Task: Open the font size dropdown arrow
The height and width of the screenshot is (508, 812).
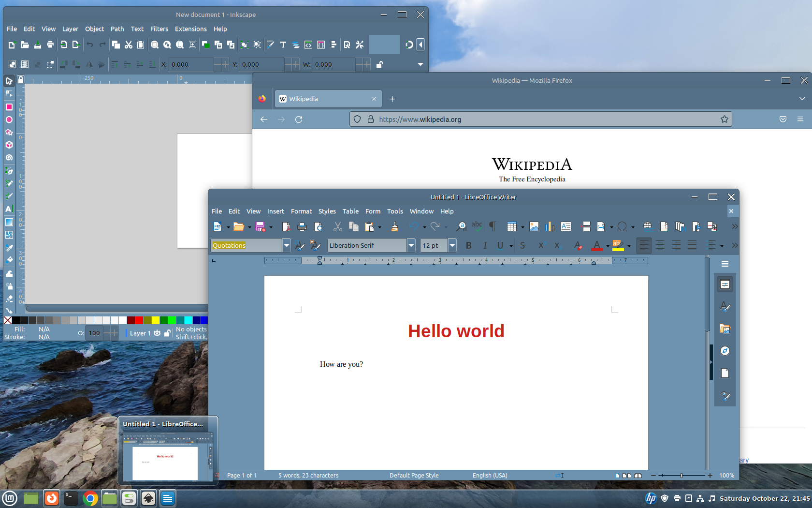Action: 452,245
